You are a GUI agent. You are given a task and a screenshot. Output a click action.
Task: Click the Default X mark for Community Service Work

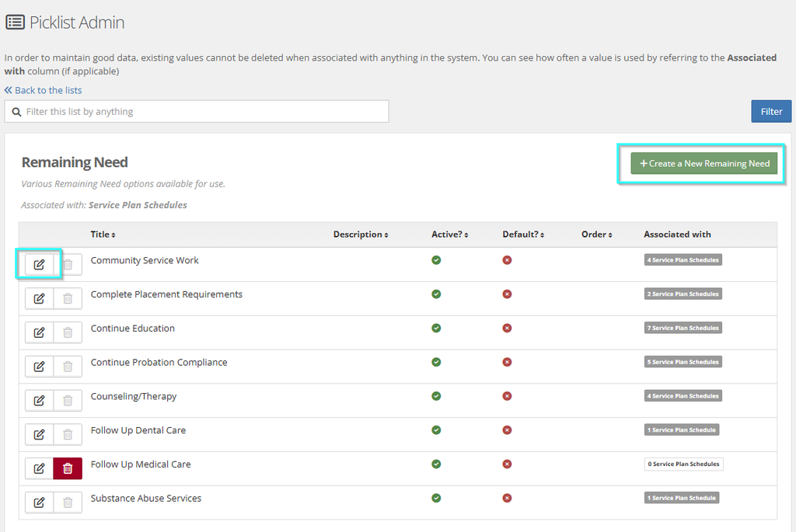tap(507, 260)
